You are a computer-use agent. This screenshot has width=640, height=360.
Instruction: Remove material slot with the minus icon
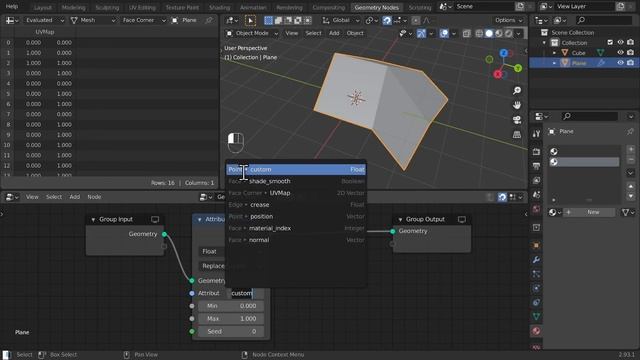(631, 159)
